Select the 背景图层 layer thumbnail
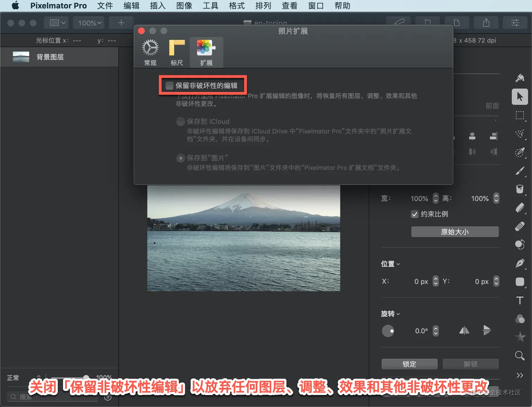 pyautogui.click(x=21, y=57)
